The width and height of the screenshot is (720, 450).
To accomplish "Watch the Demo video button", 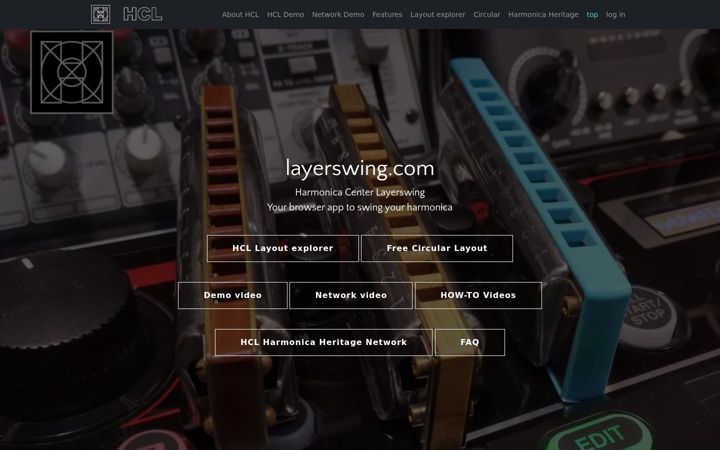I will pyautogui.click(x=233, y=295).
